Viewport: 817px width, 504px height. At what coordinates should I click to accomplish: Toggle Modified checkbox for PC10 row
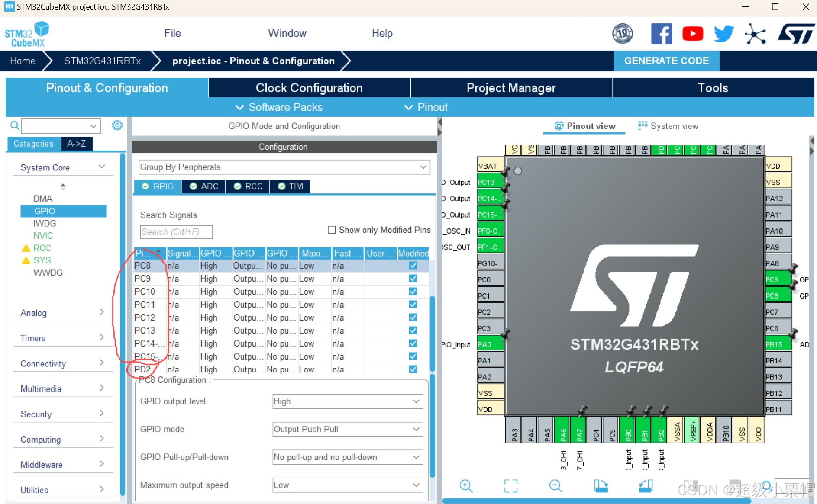(x=413, y=292)
